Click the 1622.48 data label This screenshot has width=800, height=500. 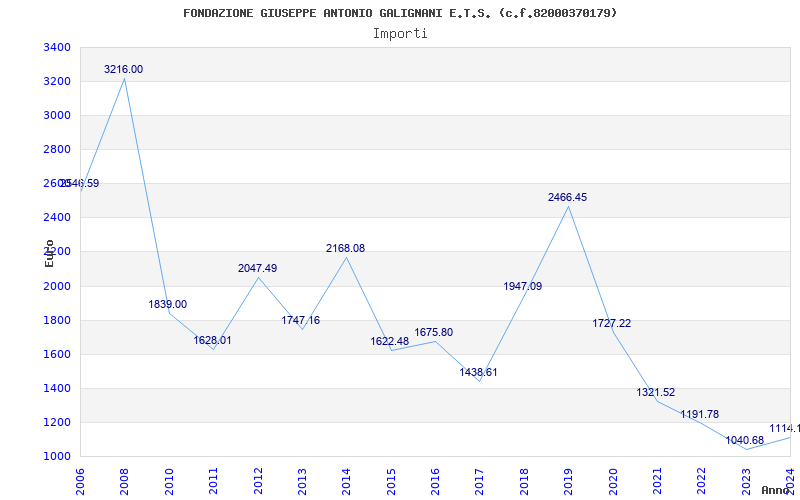(x=390, y=341)
